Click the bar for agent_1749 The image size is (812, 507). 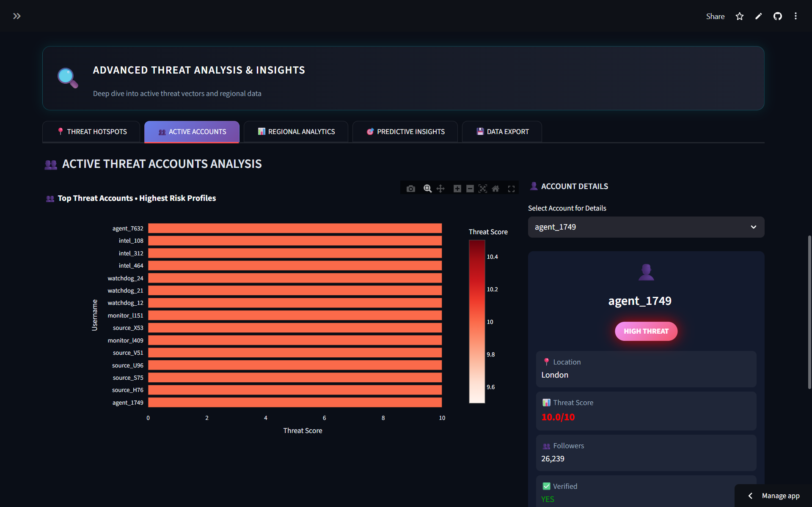(x=295, y=403)
